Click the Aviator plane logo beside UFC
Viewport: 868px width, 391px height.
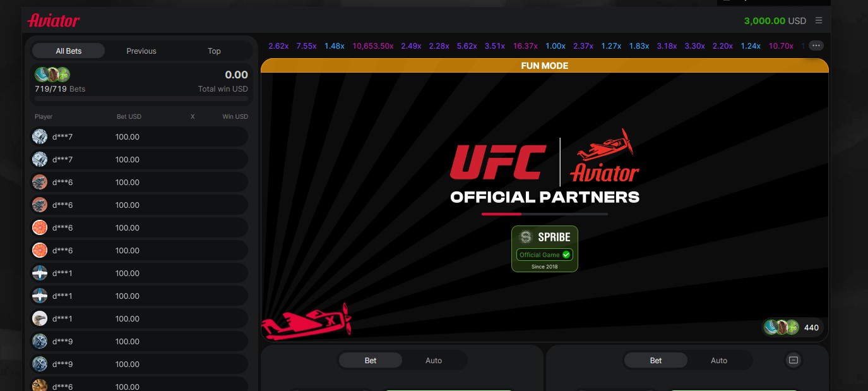604,155
